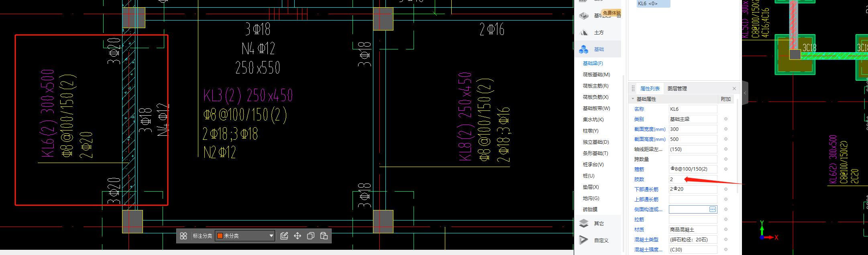Viewport: 868px width, 255px height.
Task: Toggle 附加 radio for 轴线距梁左 row
Action: point(726,149)
